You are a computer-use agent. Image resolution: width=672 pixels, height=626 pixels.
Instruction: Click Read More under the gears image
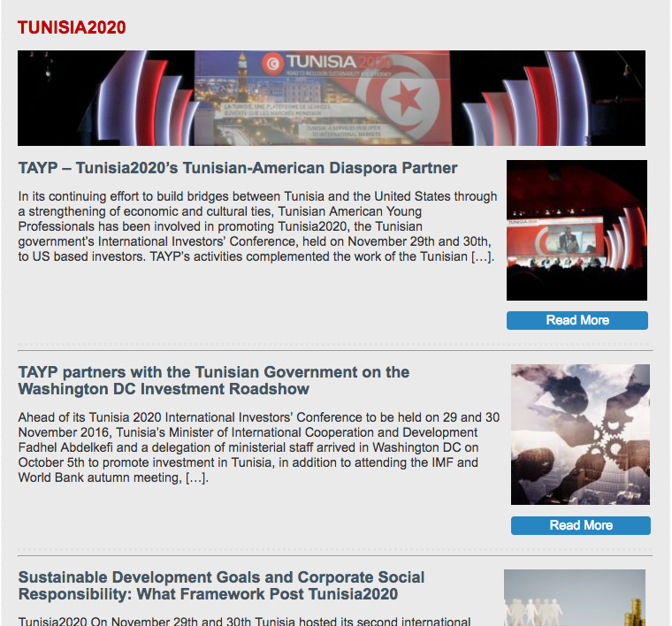(x=581, y=525)
